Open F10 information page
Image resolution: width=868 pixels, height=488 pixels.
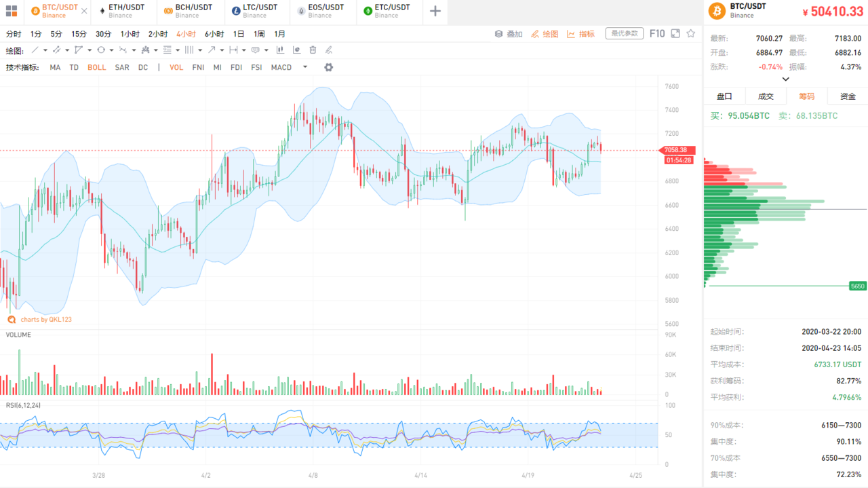pyautogui.click(x=657, y=33)
